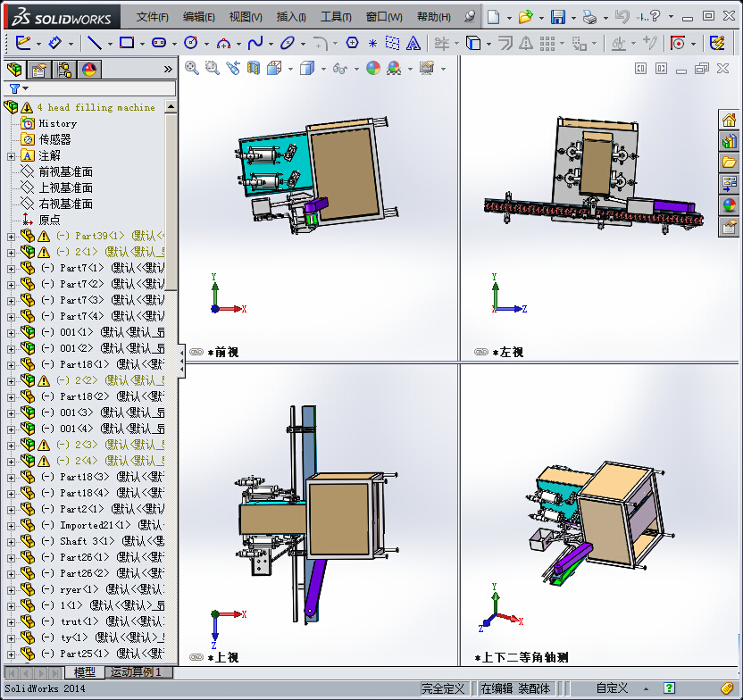743x700 pixels.
Task: Select the sketch Text tool
Action: click(x=413, y=44)
